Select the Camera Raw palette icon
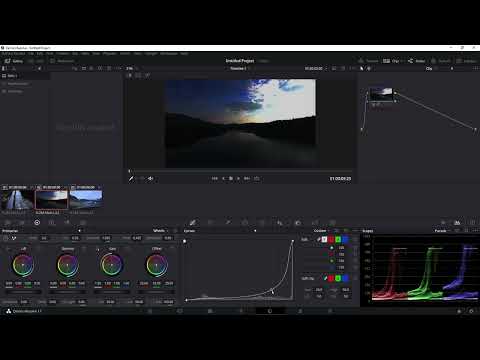Viewport: 480px width, 360px height. pos(8,223)
